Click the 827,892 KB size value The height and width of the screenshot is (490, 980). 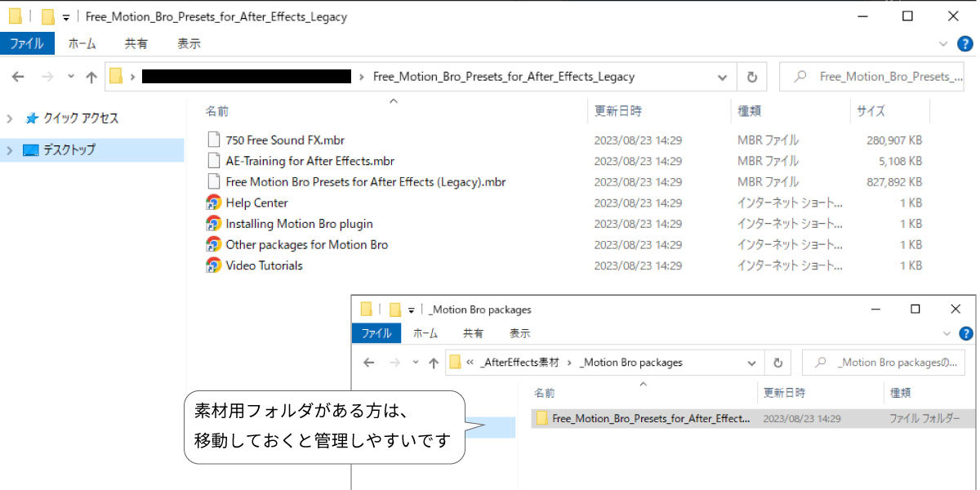pyautogui.click(x=894, y=182)
